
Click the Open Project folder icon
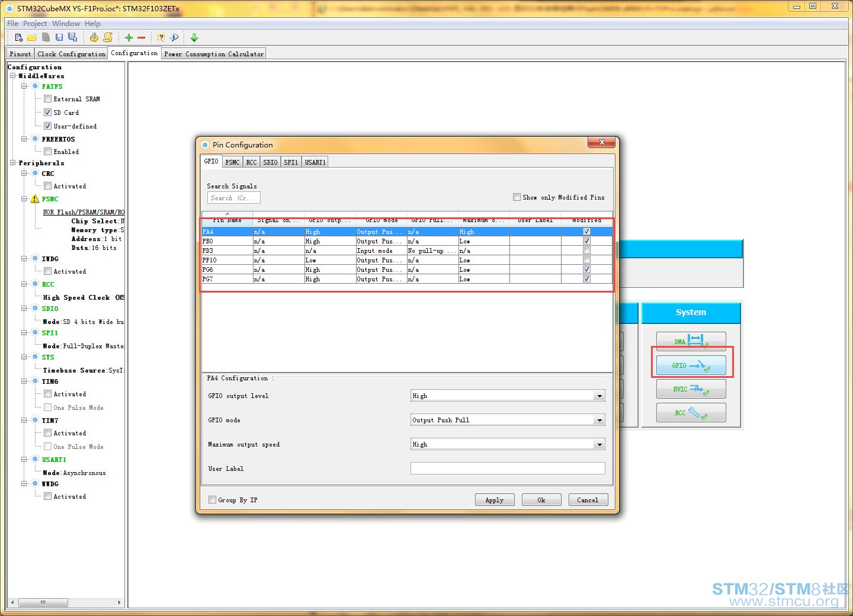point(32,37)
